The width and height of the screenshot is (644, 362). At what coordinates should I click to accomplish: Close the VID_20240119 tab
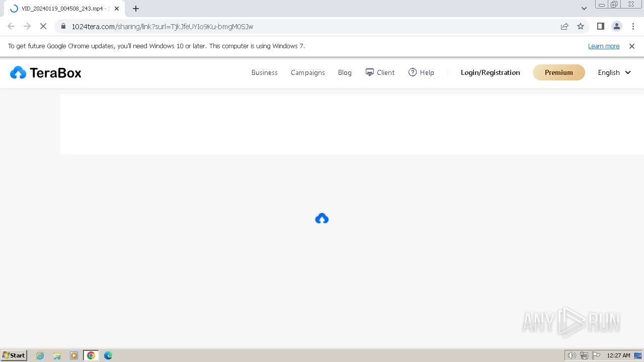tap(117, 9)
